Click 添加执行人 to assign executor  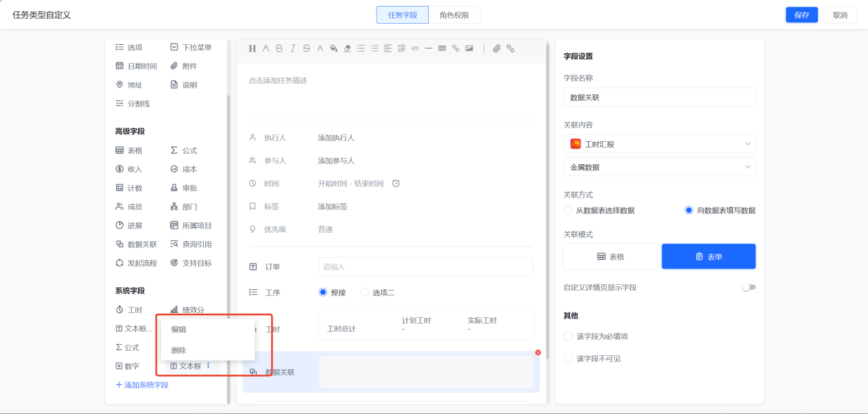pyautogui.click(x=336, y=138)
